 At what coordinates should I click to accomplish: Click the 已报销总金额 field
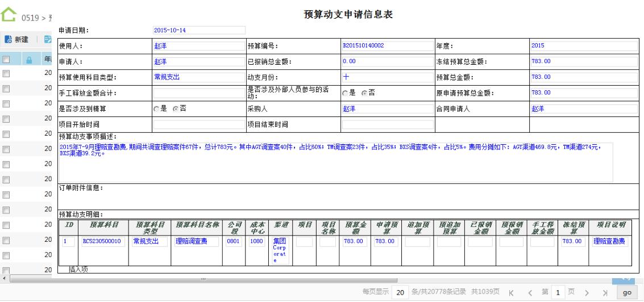click(x=387, y=61)
